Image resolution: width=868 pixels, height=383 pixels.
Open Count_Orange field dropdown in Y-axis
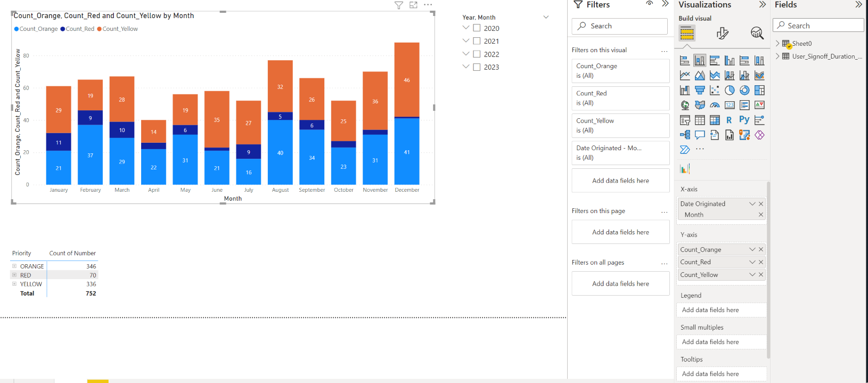752,249
